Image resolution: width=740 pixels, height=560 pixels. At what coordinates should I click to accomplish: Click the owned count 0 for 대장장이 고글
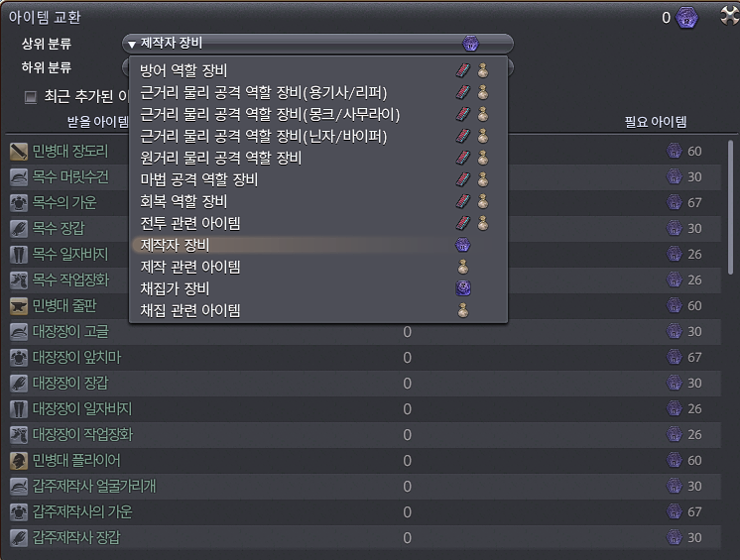(408, 332)
